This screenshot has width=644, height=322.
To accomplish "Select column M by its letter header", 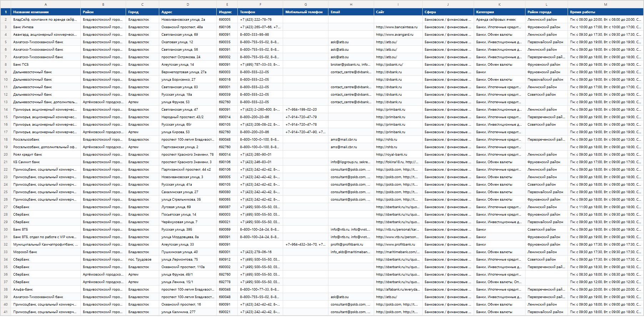I will tap(605, 4).
